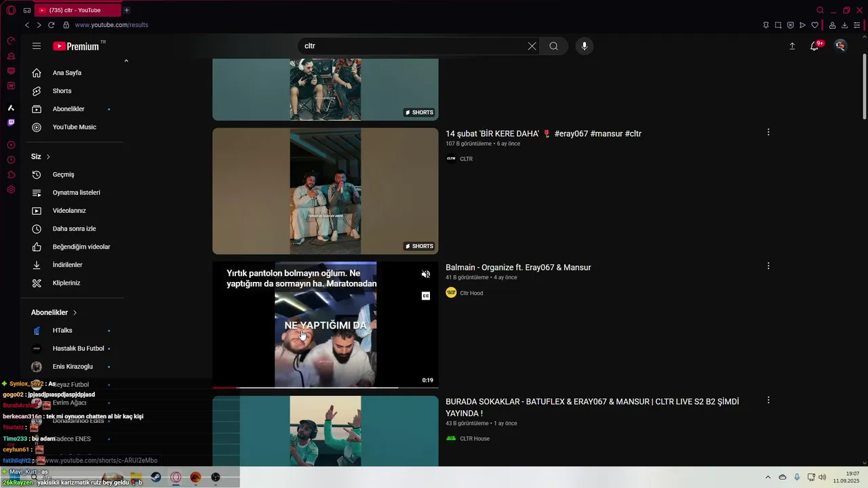Expand the Abonelikler section heading
The width and height of the screenshot is (868, 488).
coord(54,312)
